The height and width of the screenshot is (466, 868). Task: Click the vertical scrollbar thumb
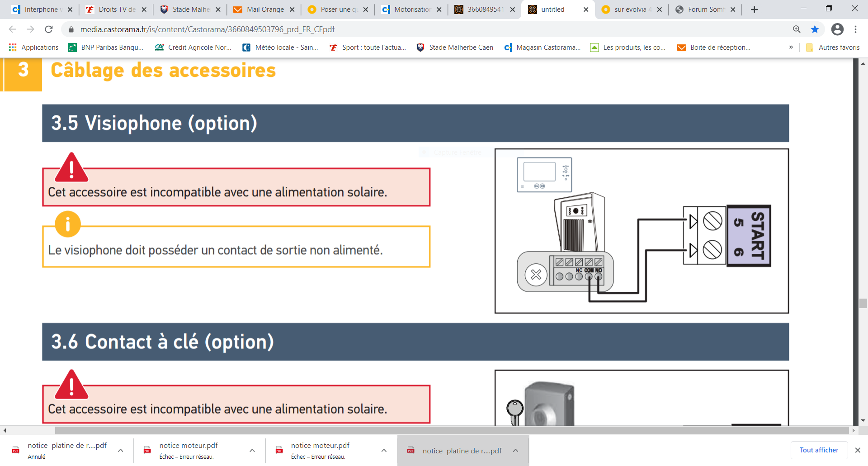(863, 303)
